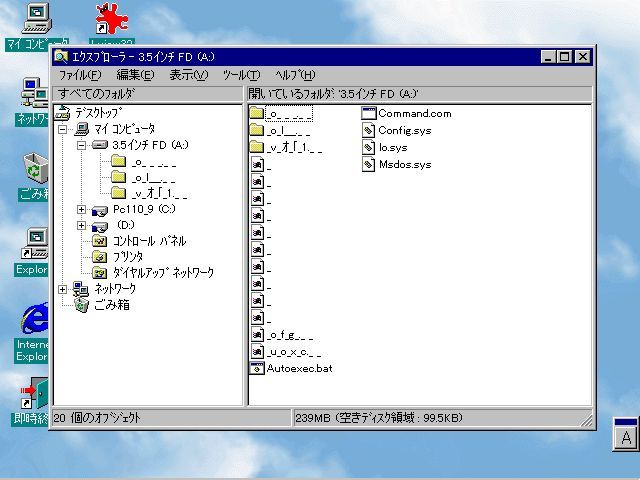Click the 20 個のオブジェクト status text

pyautogui.click(x=97, y=418)
